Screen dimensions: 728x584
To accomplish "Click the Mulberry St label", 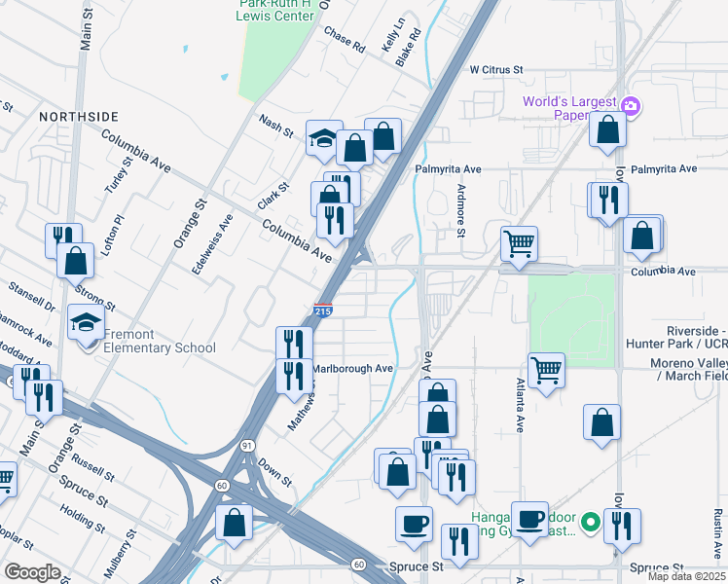I will pyautogui.click(x=121, y=554).
